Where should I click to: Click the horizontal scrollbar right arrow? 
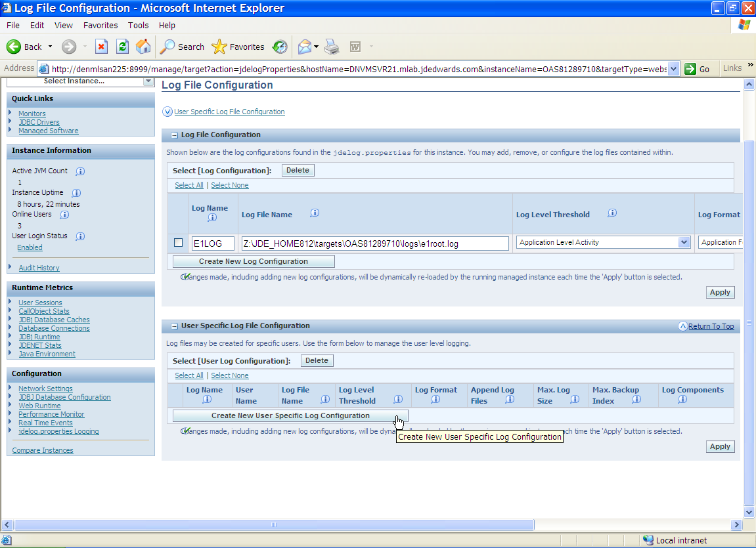736,524
